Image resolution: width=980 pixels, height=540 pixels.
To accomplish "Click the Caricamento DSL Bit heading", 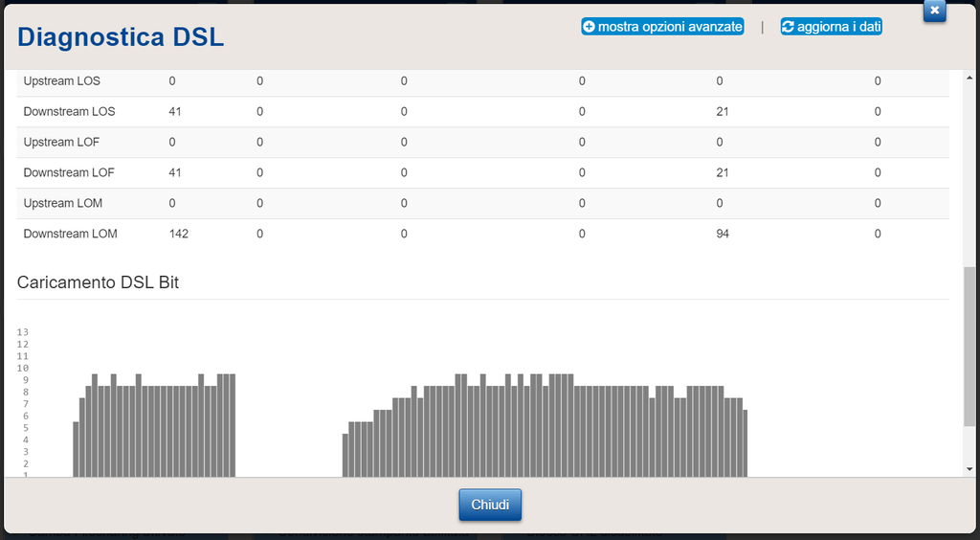I will tap(98, 282).
